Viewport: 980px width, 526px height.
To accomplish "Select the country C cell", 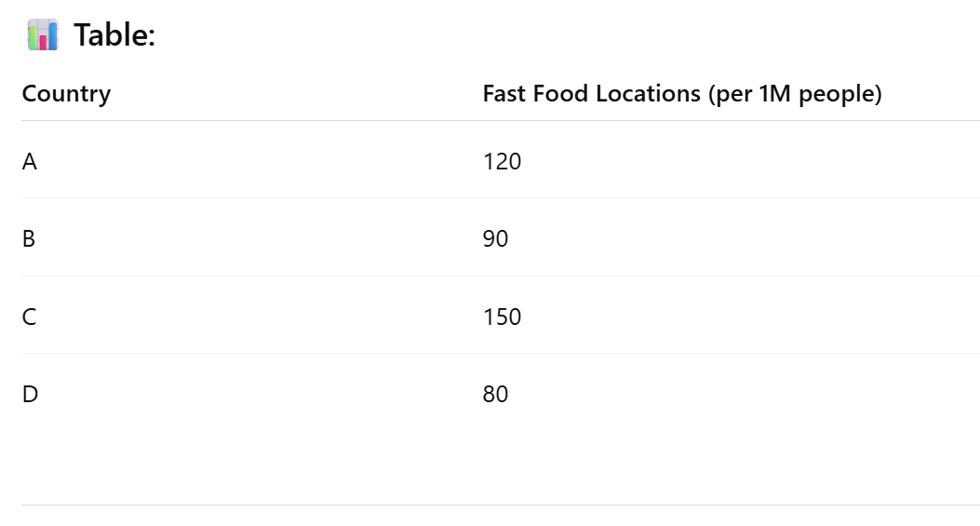I will point(29,317).
